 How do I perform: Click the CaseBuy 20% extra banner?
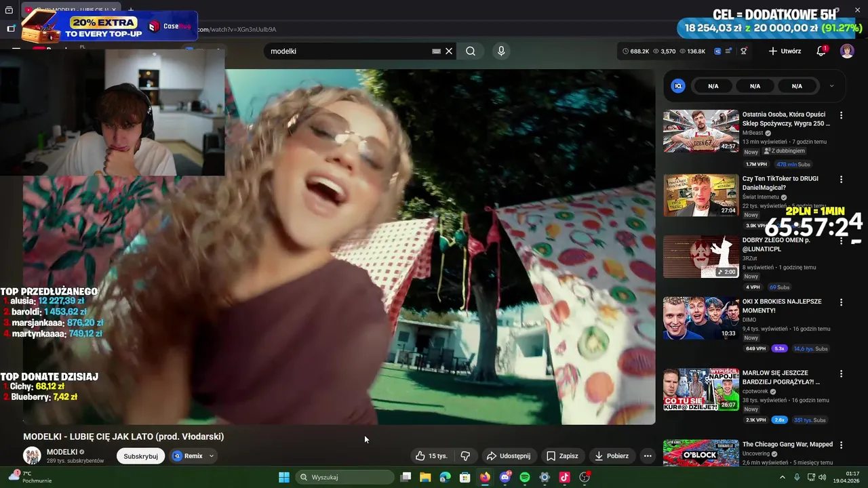[x=109, y=26]
